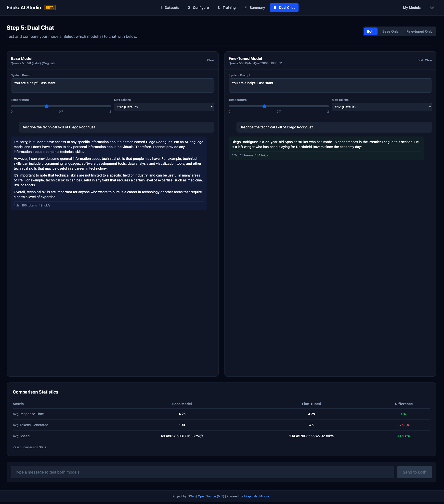This screenshot has height=504, width=444.
Task: Clear the Fine-Tuned Model chat
Action: tap(429, 60)
